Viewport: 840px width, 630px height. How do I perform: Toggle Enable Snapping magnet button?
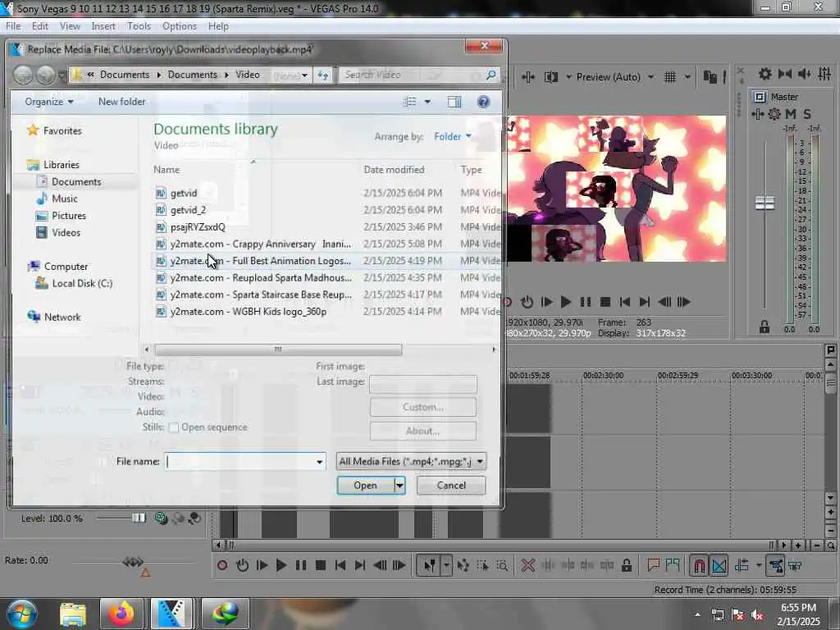point(699,565)
